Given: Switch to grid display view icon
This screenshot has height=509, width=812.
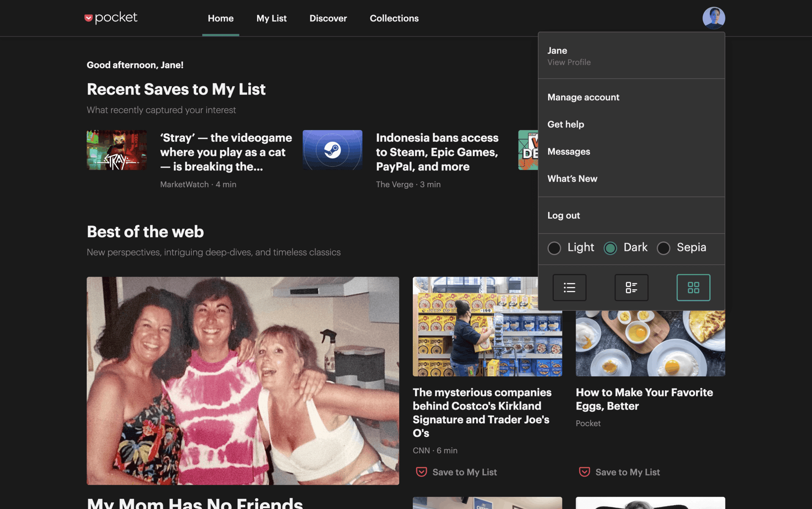Looking at the screenshot, I should point(693,287).
